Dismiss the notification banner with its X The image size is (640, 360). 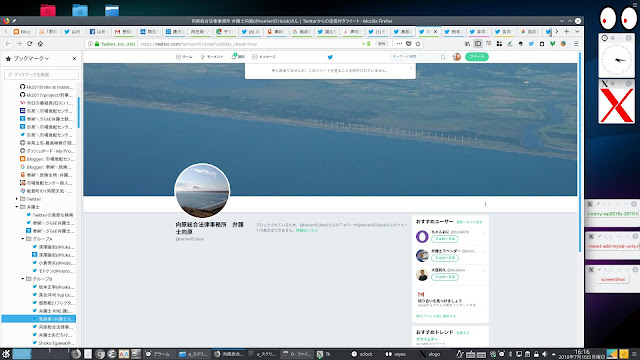(x=411, y=67)
